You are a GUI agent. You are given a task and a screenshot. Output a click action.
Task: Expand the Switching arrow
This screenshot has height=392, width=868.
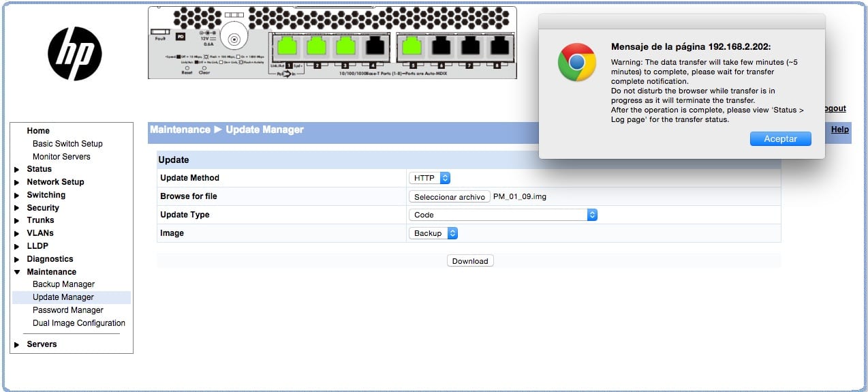[x=17, y=195]
